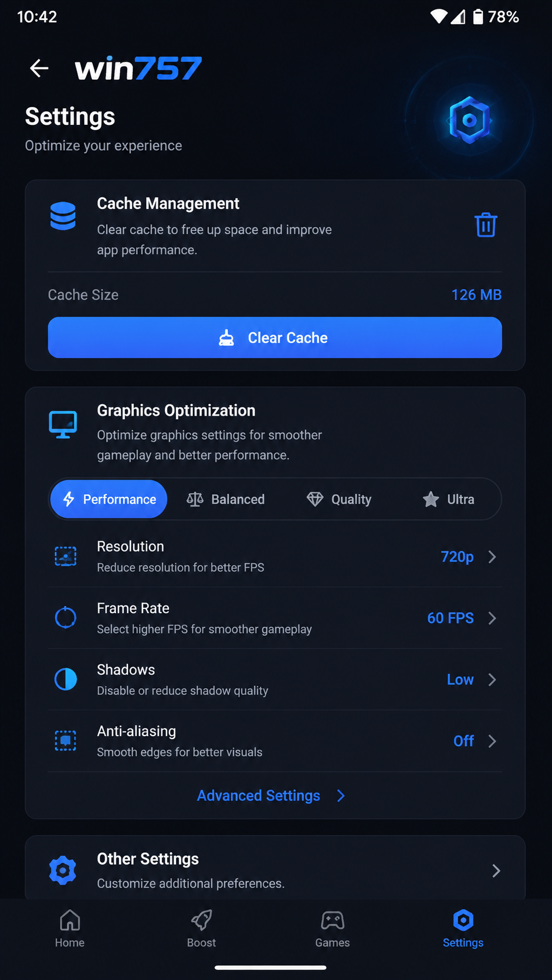Switch to the Ultra graphics preset

coord(449,499)
